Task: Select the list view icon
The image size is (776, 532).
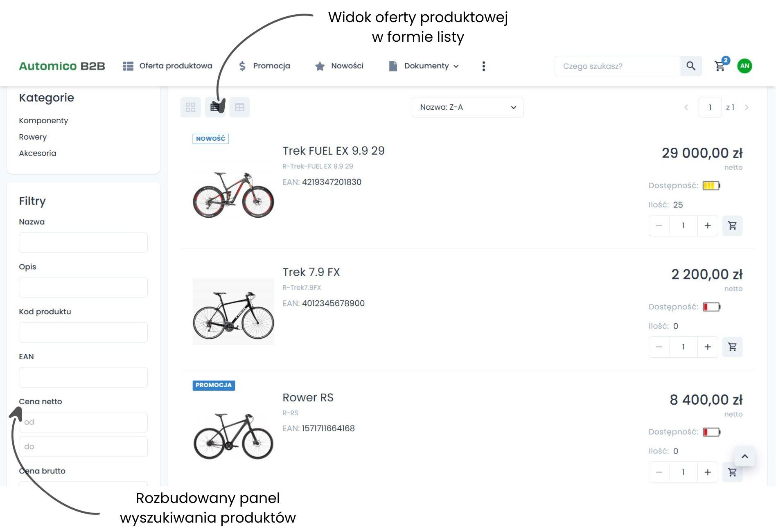Action: pos(215,107)
